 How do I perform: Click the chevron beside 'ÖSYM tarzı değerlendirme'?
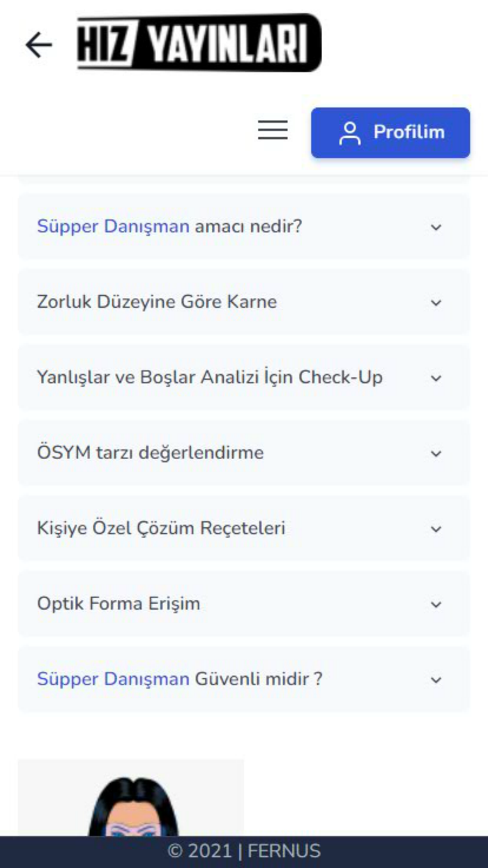(x=436, y=453)
